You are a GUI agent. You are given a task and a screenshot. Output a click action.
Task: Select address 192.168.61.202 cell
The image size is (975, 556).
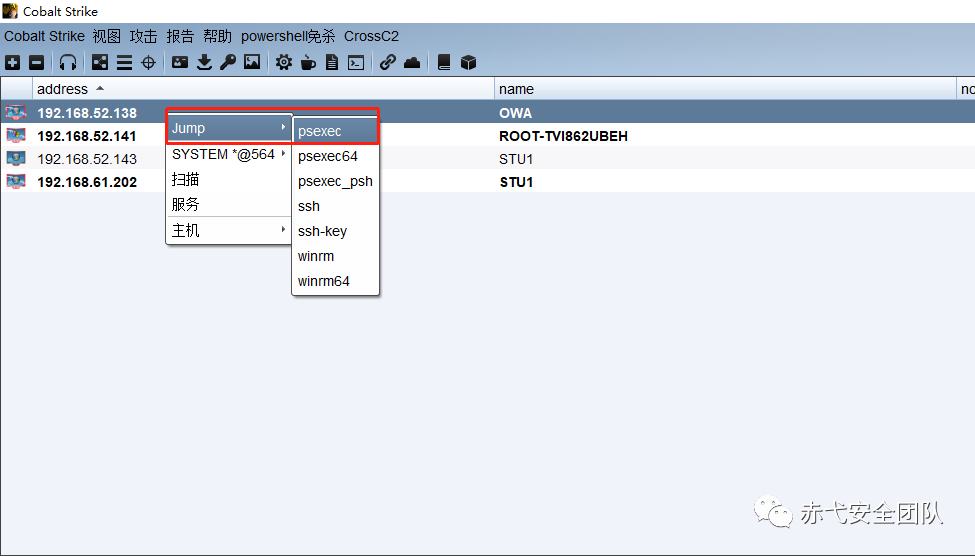click(87, 182)
